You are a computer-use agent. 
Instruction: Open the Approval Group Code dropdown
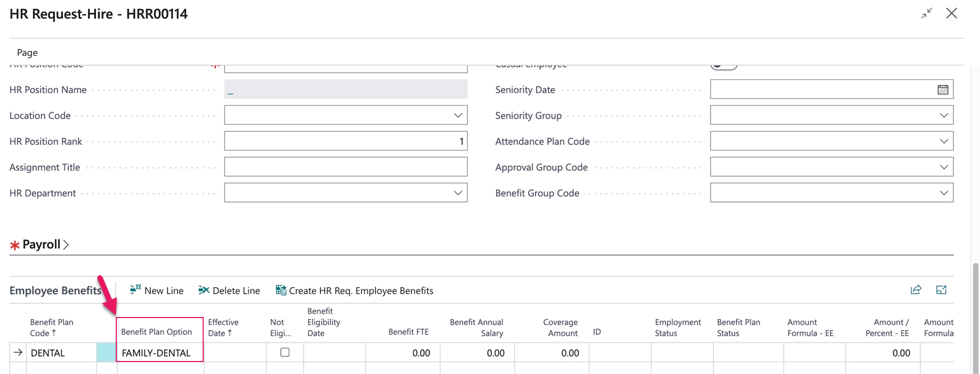[x=944, y=167]
